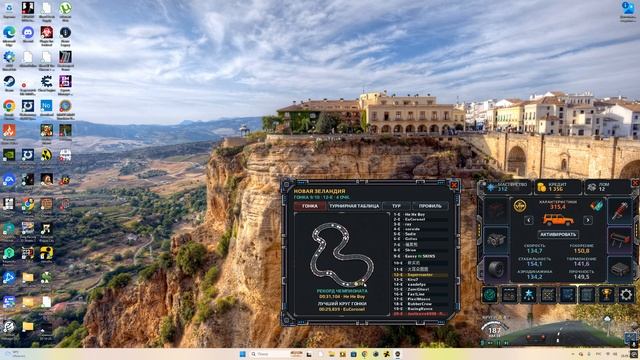Open the trophy achievements icon
The image size is (640, 360).
[607, 295]
